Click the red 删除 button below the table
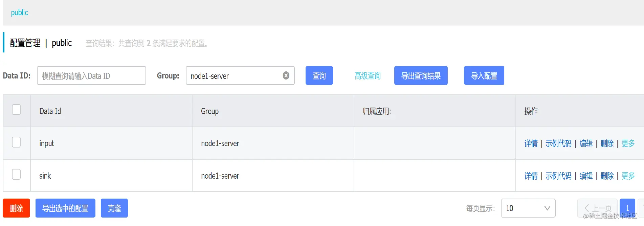644x226 pixels. click(x=16, y=208)
